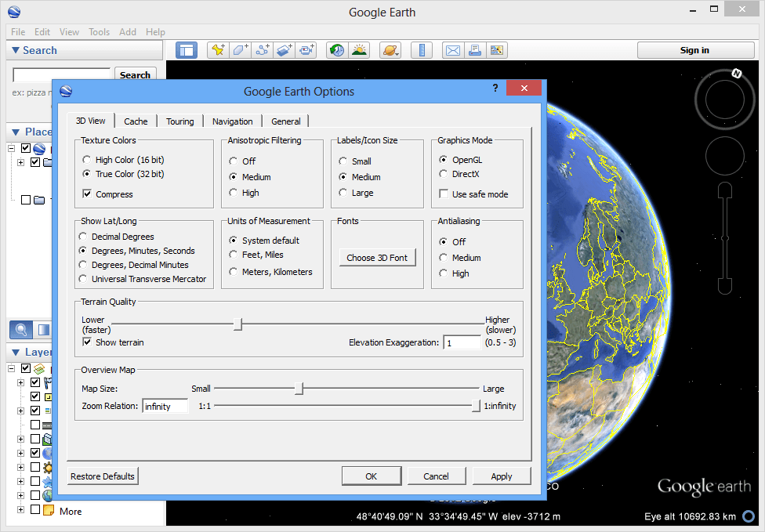The image size is (765, 532).
Task: Add an image overlay from toolbar
Action: click(285, 50)
